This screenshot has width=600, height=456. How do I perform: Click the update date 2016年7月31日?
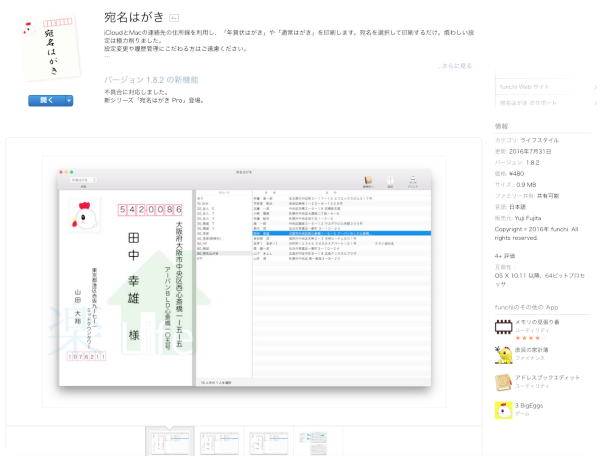tap(530, 151)
